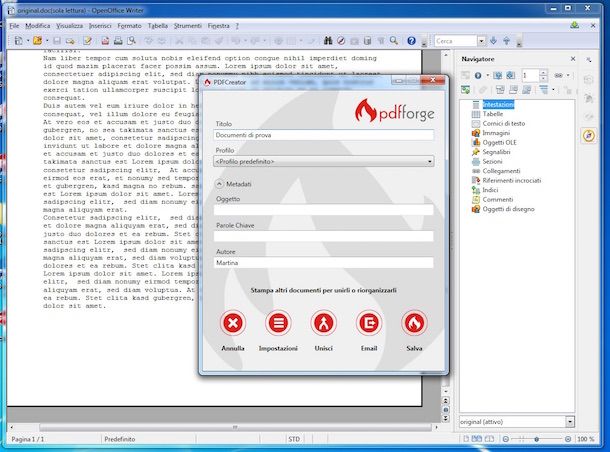The height and width of the screenshot is (452, 610).
Task: Click the Titolo field containing Documenti di prova
Action: (x=324, y=135)
